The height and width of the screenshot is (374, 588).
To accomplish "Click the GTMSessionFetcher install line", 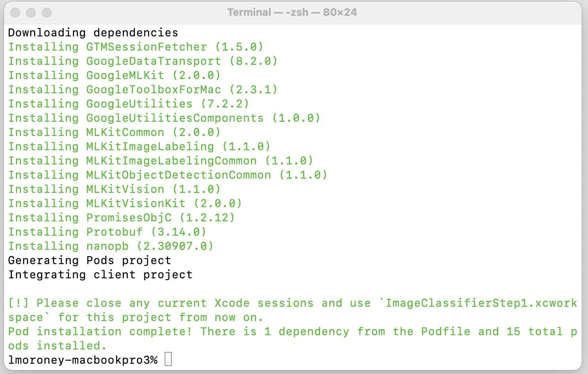I will click(136, 47).
